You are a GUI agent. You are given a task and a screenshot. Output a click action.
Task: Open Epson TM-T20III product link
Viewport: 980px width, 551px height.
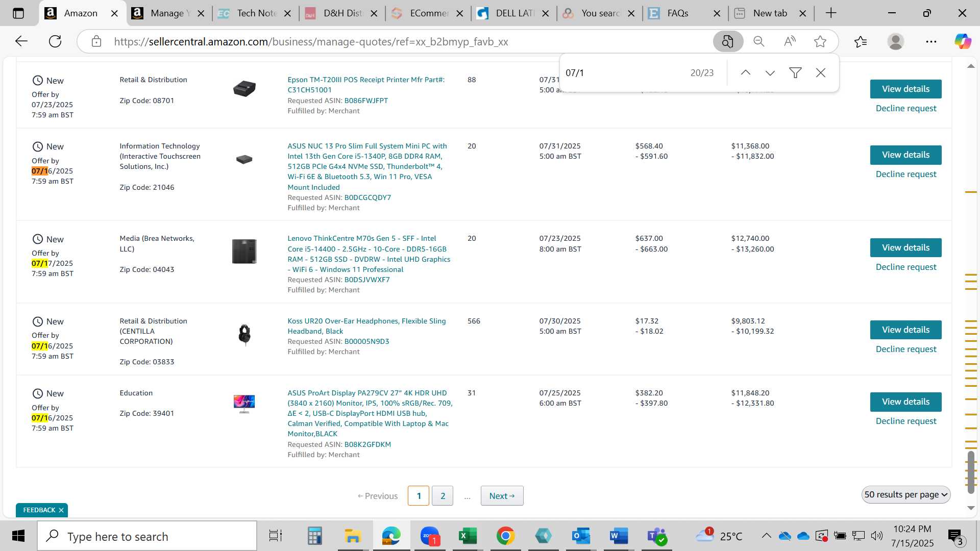click(x=366, y=85)
